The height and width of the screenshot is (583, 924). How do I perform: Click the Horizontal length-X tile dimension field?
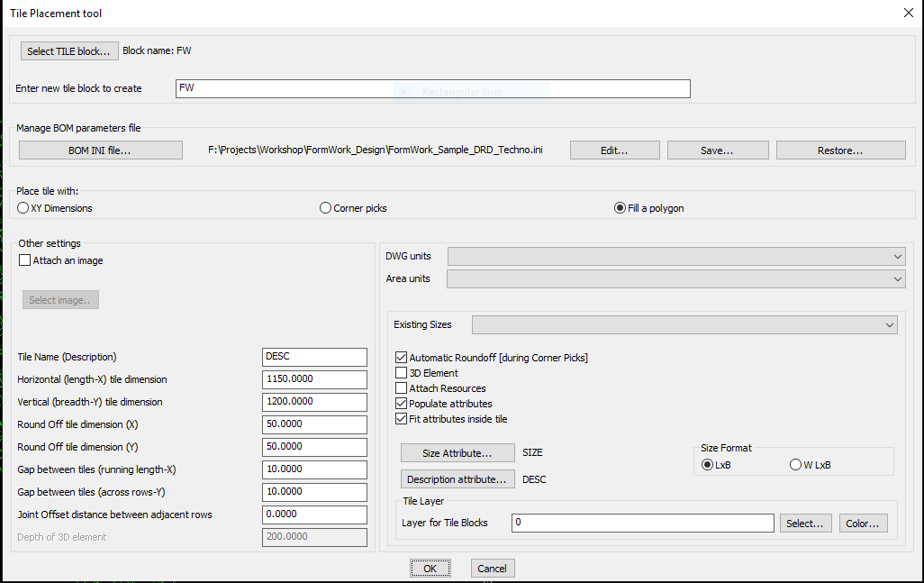pos(314,379)
